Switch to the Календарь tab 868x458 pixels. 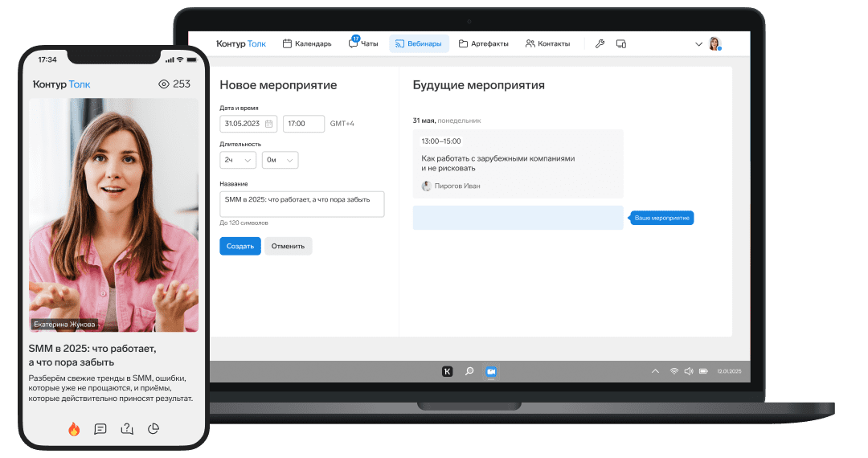point(307,44)
